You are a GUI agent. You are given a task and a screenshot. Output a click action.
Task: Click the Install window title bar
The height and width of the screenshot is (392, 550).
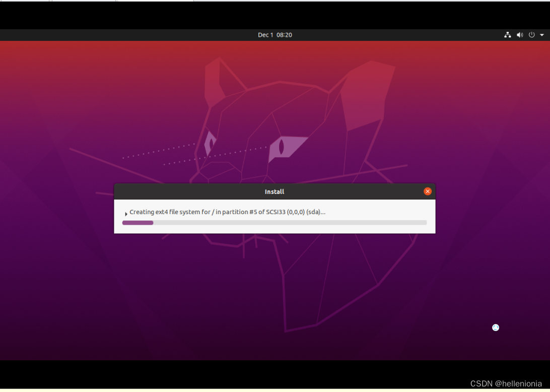(x=274, y=191)
